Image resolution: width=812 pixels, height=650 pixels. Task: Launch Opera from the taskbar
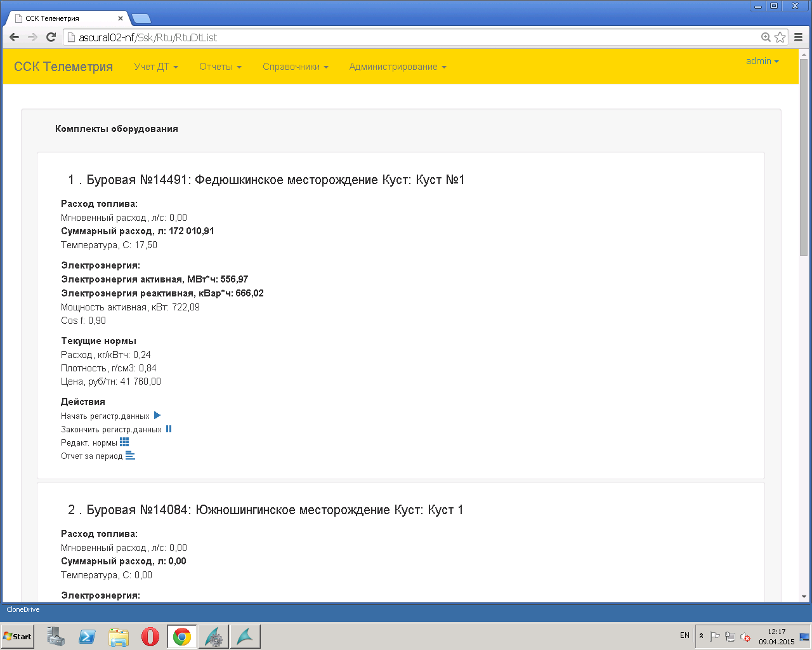[150, 636]
